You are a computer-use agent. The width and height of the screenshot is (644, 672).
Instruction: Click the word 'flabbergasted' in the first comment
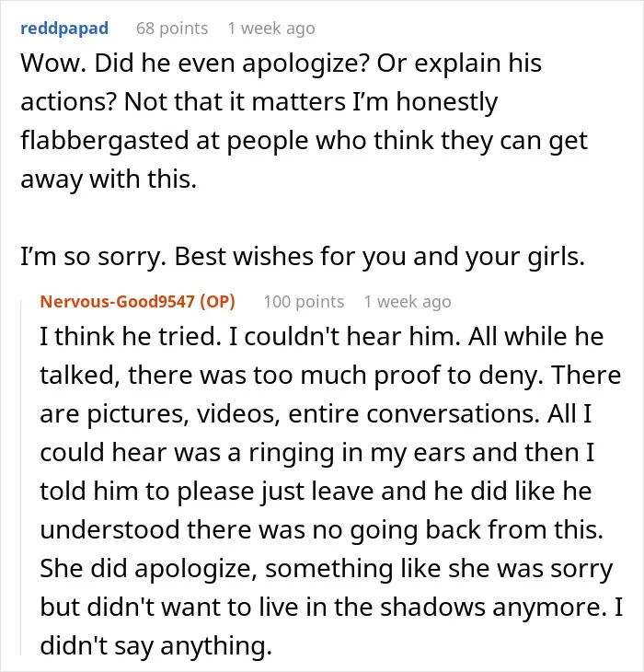tap(105, 141)
